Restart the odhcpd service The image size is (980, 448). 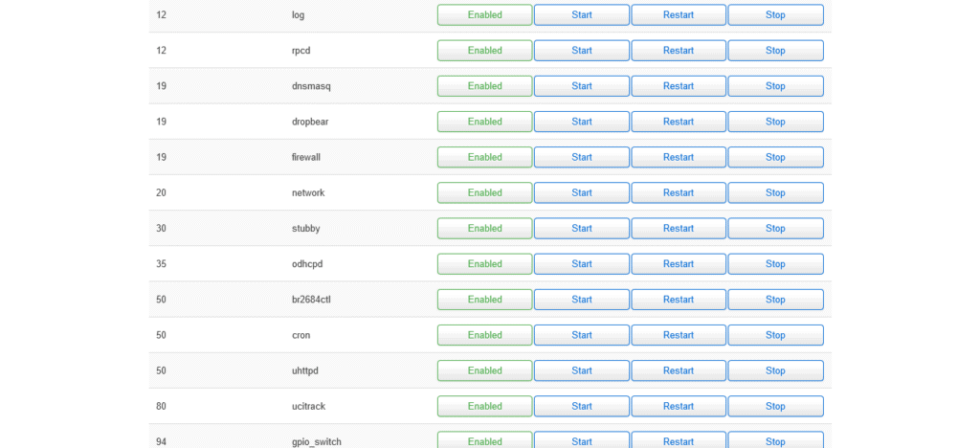(x=679, y=264)
